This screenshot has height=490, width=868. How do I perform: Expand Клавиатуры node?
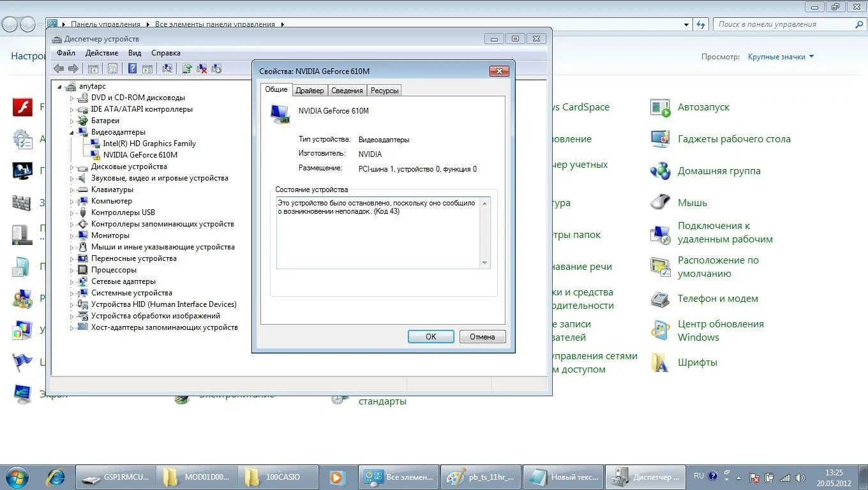(x=71, y=190)
